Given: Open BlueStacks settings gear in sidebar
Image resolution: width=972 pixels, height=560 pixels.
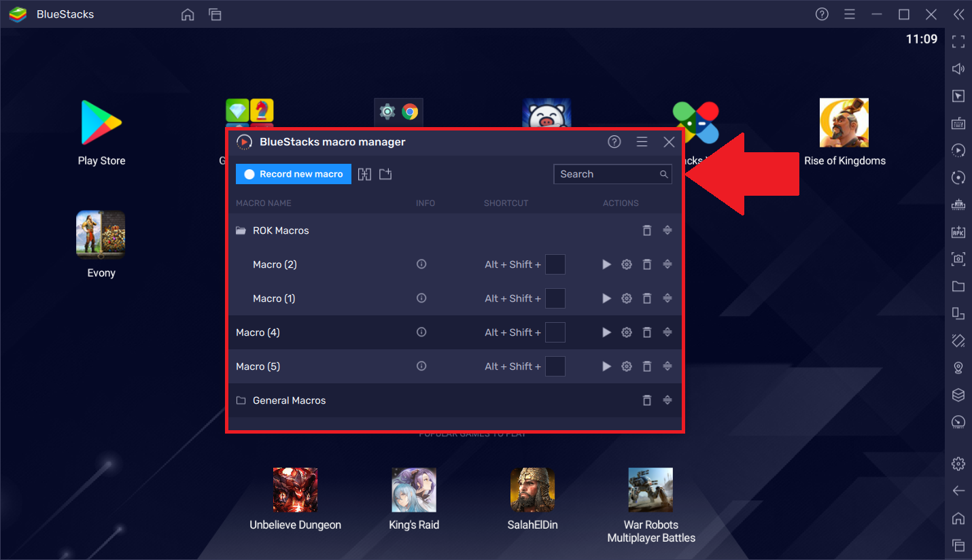Looking at the screenshot, I should pos(958,463).
